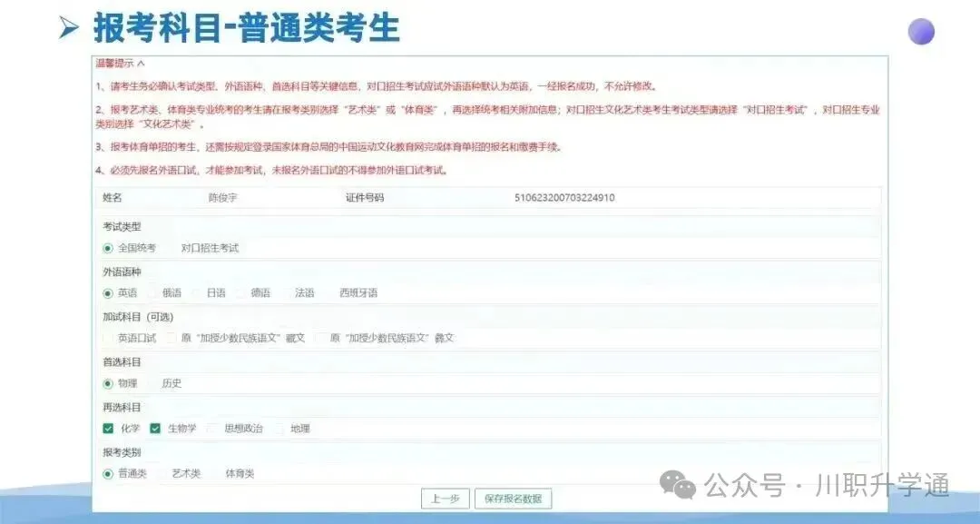The height and width of the screenshot is (524, 980).
Task: Select 物理 as first-choice subject
Action: (x=108, y=383)
